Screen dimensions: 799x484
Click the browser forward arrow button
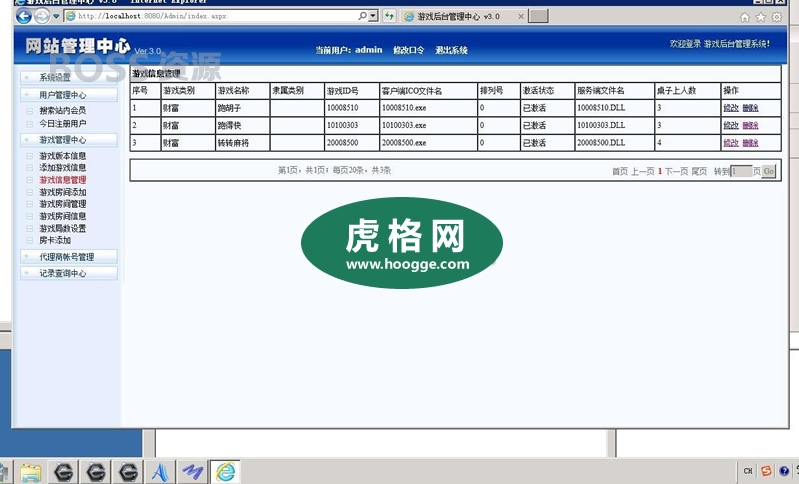(x=42, y=16)
